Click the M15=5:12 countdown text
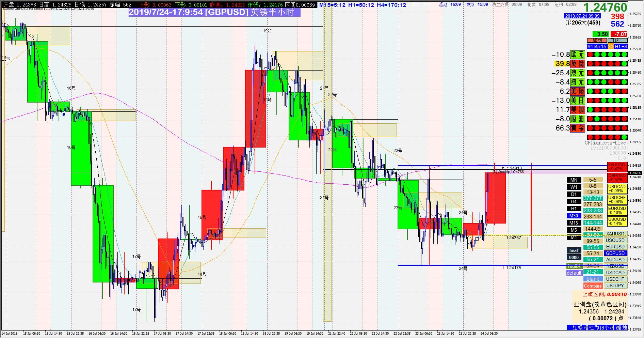 (x=333, y=5)
